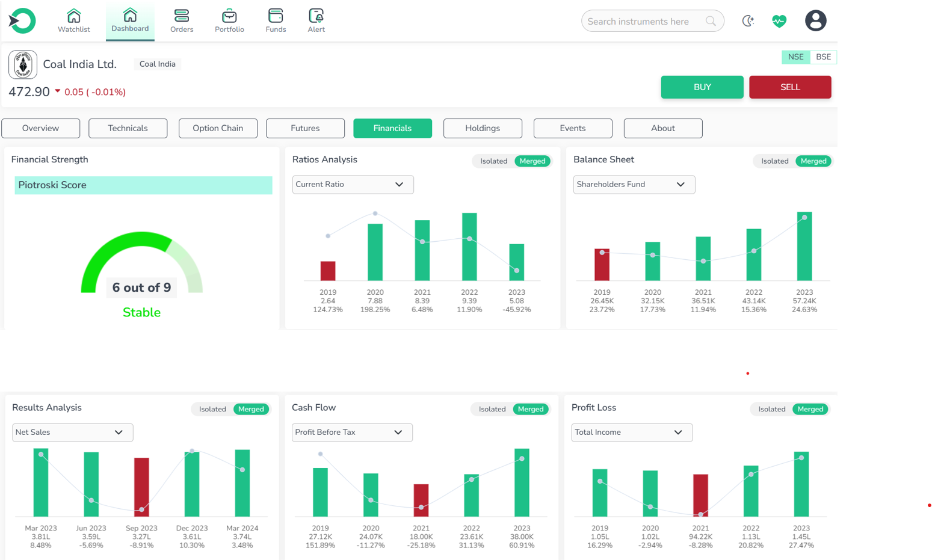
Task: Switch Cash Flow to Merged
Action: pos(531,409)
